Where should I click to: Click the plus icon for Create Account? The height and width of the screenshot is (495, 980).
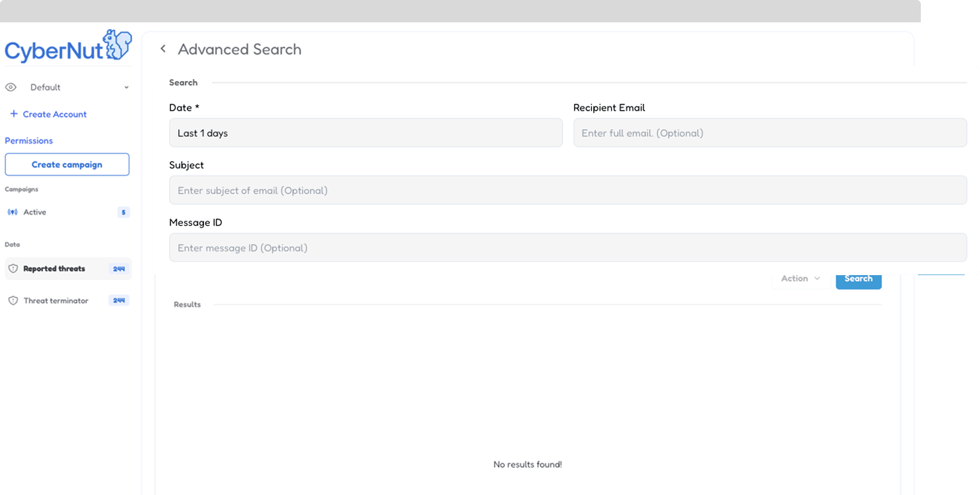14,114
